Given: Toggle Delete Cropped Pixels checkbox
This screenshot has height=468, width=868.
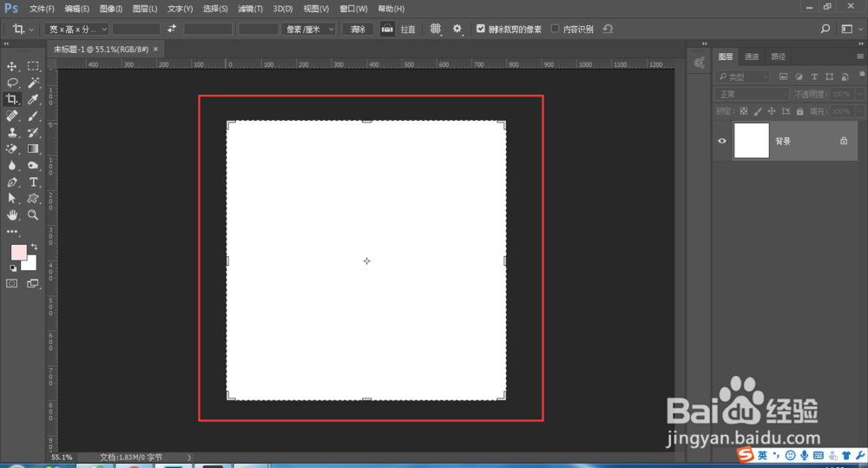Looking at the screenshot, I should (481, 29).
